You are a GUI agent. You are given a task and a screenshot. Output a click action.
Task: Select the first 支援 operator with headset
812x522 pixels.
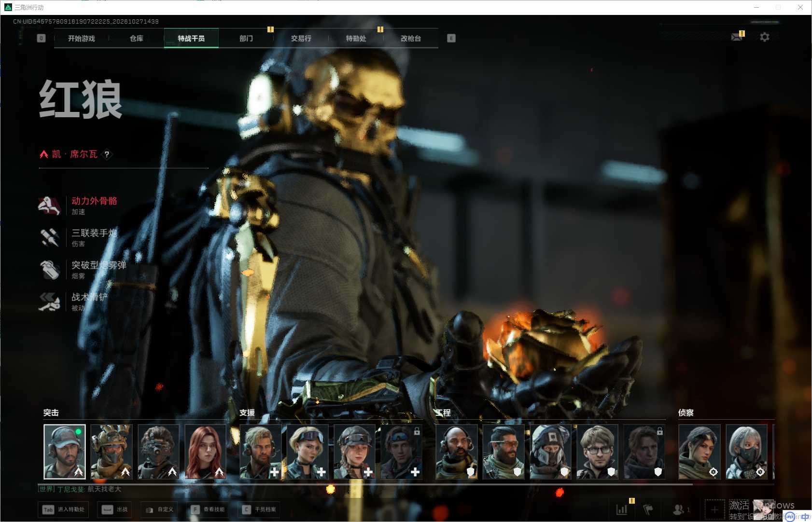click(x=260, y=452)
